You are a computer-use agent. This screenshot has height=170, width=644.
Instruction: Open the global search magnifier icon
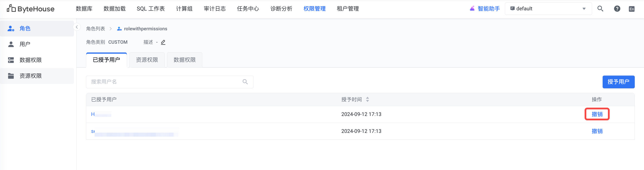pos(600,9)
